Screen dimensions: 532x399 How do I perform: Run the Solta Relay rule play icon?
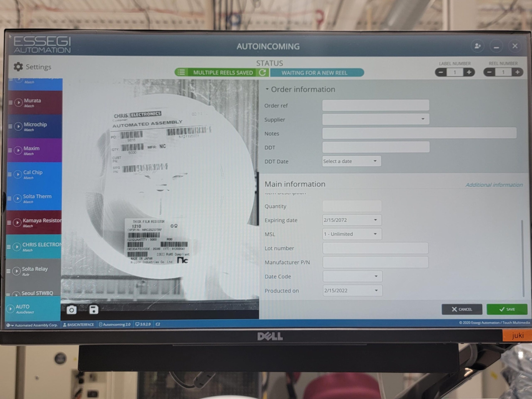[16, 271]
